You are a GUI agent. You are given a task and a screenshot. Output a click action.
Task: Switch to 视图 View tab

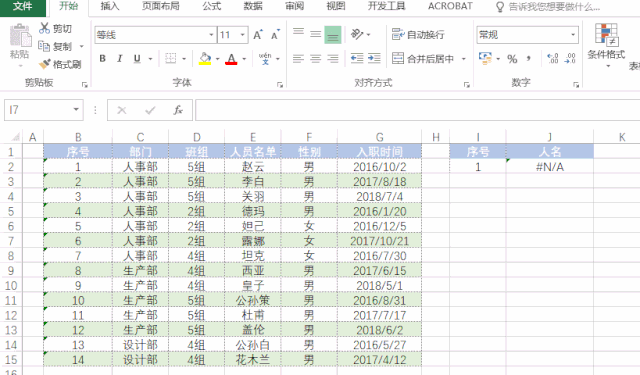336,6
